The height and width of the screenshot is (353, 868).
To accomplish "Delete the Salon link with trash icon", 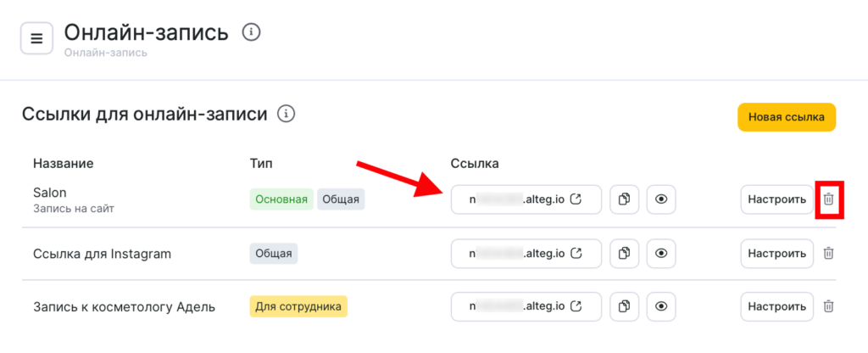I will (829, 200).
